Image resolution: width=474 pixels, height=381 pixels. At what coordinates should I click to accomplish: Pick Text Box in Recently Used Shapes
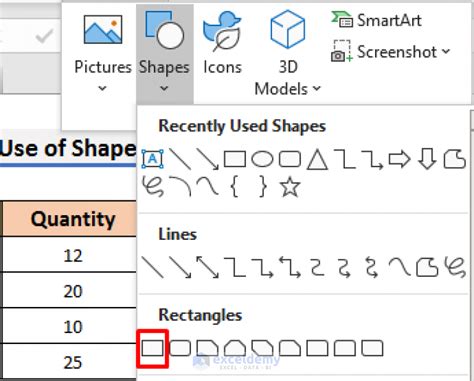tap(153, 159)
